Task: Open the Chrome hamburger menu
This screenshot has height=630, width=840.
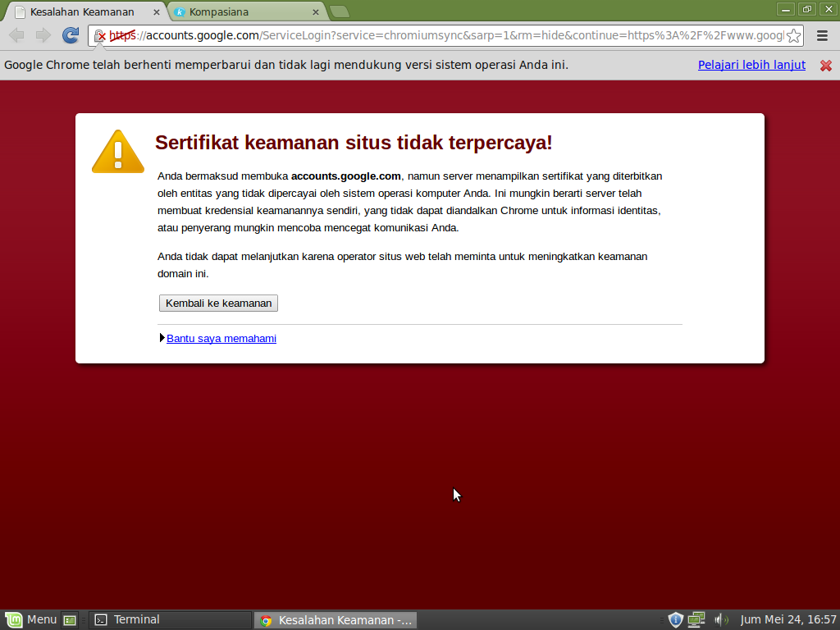Action: tap(822, 35)
